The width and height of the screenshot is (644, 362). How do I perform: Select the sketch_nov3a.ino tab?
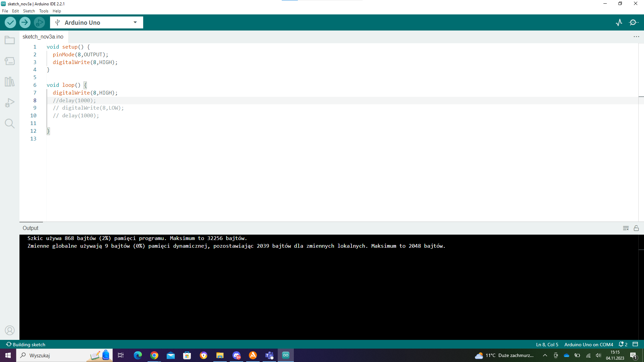pyautogui.click(x=43, y=37)
